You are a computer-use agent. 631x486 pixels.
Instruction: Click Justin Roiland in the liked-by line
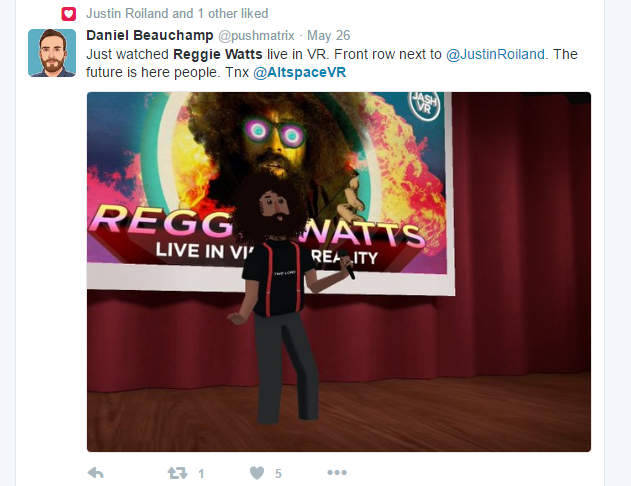(x=127, y=14)
